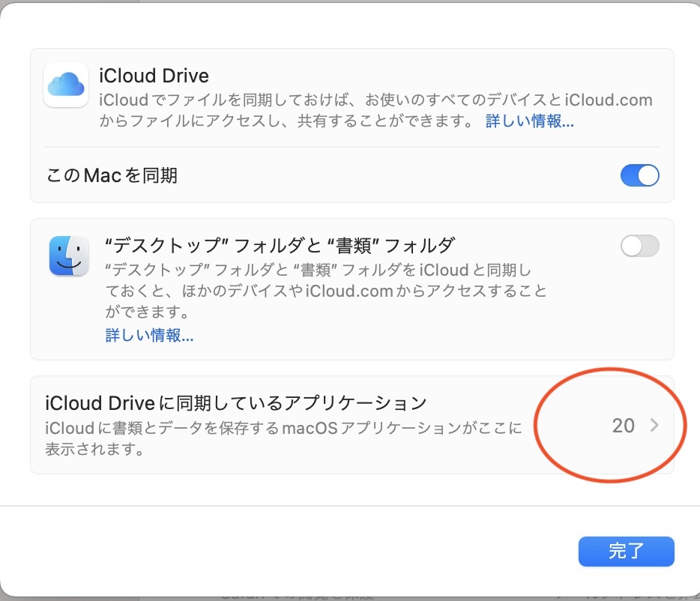Screen dimensions: 700x601
Task: Click description text starting 'iCloudに書類とデータを保存する'
Action: point(283,438)
